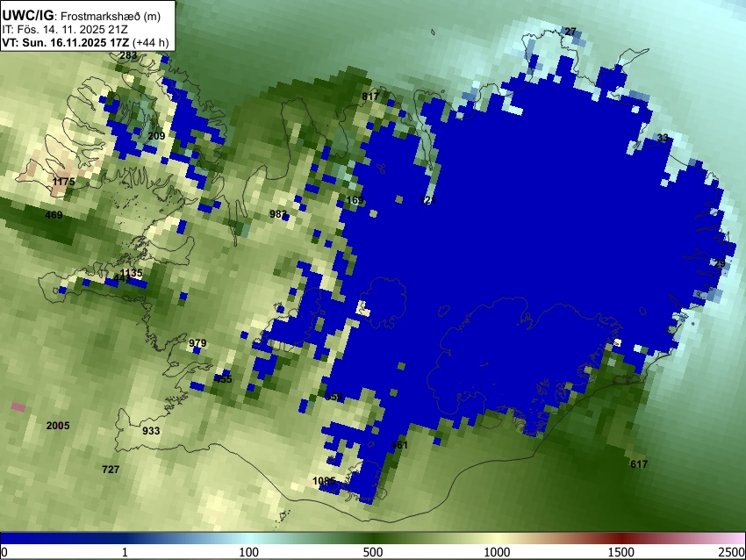746x560 pixels.
Task: Click the map value 2005
Action: (x=58, y=426)
